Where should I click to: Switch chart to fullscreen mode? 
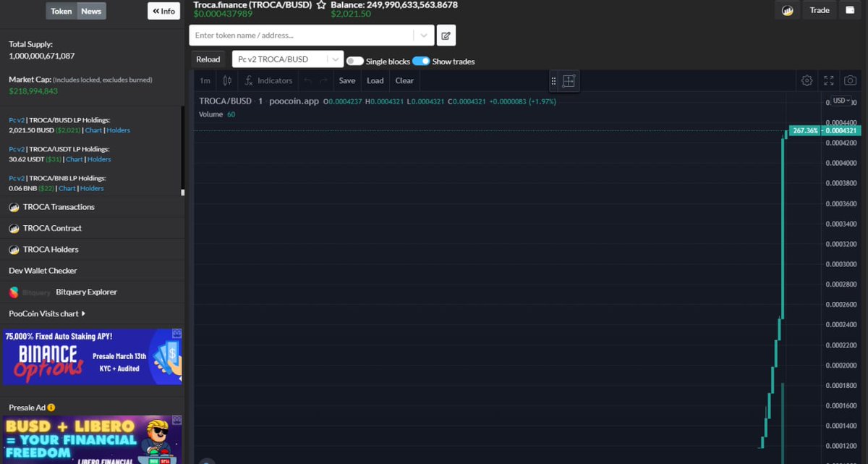pyautogui.click(x=830, y=80)
